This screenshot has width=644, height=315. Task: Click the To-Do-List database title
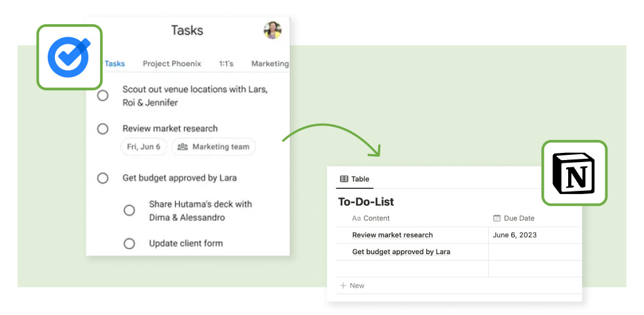(x=366, y=202)
